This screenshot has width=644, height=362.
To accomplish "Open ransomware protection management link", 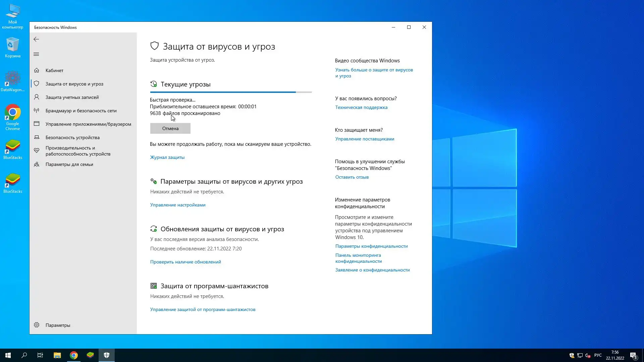I will click(203, 309).
